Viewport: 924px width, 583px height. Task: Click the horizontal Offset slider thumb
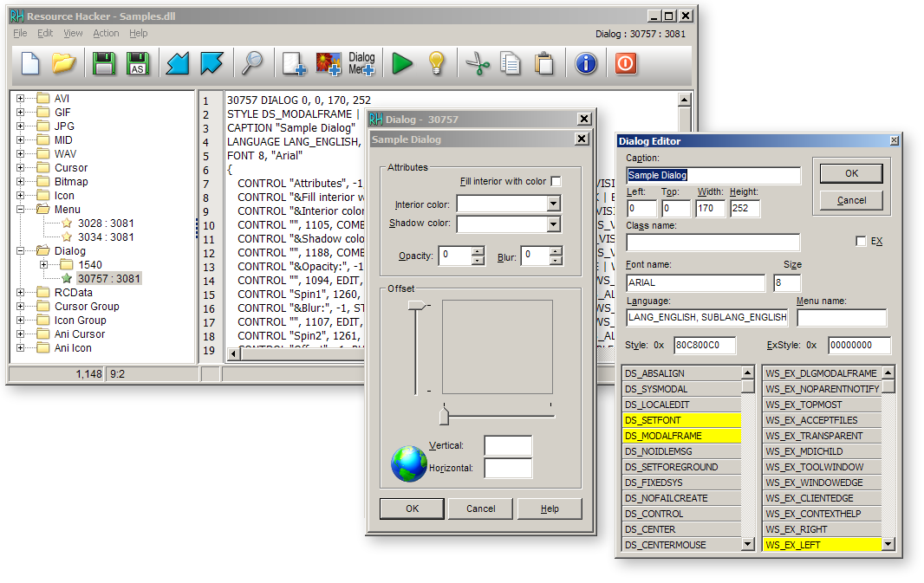(x=445, y=416)
